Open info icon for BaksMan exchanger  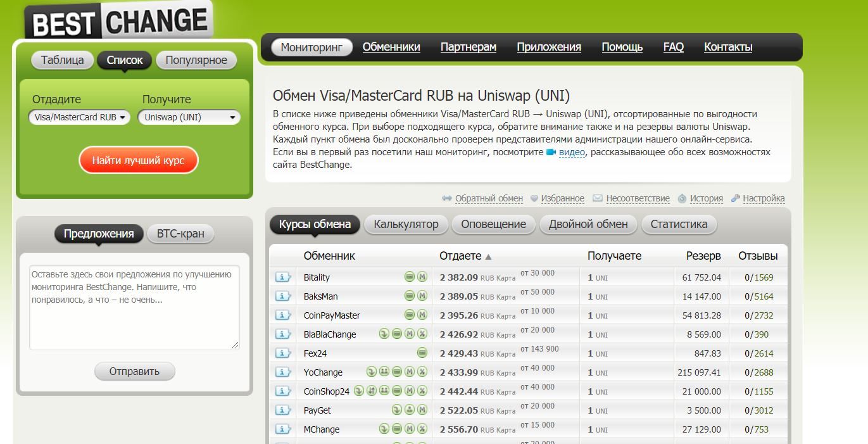point(282,296)
